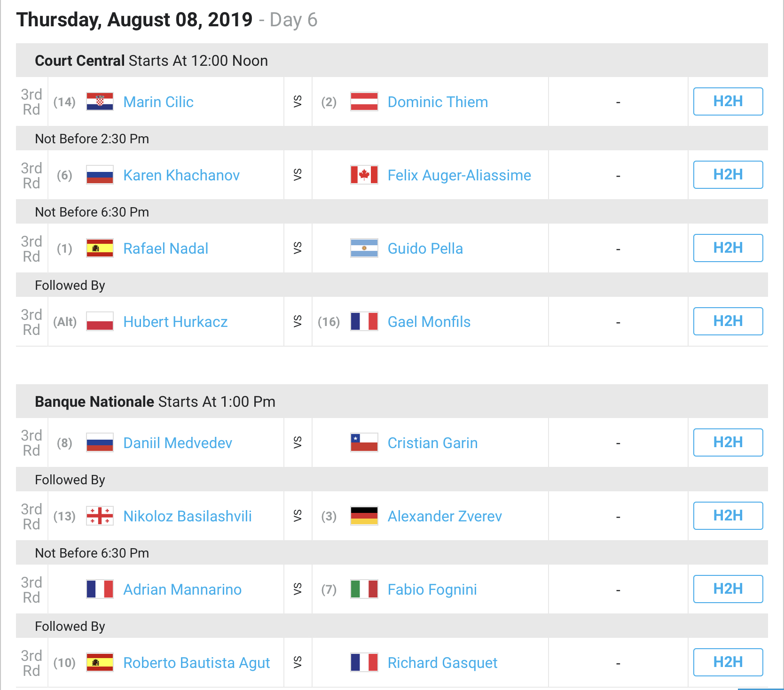View H2H for Medvedev vs Garin

point(728,442)
